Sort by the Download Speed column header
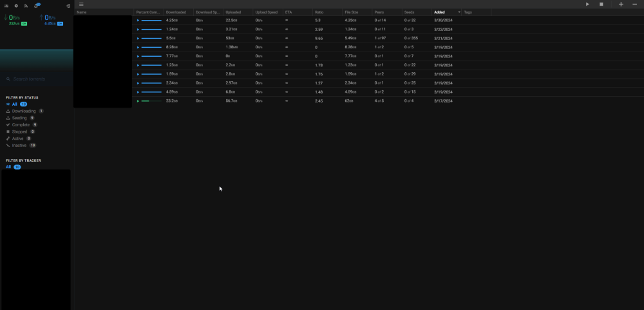 point(208,12)
